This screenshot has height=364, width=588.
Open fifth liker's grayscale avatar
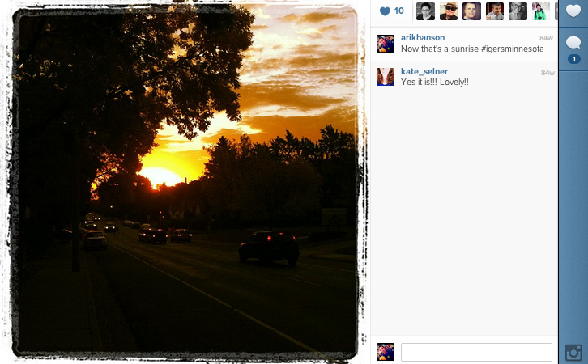[x=518, y=11]
